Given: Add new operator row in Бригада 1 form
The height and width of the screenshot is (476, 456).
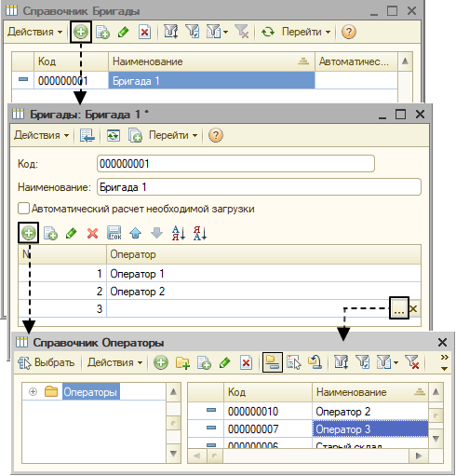Looking at the screenshot, I should (29, 233).
